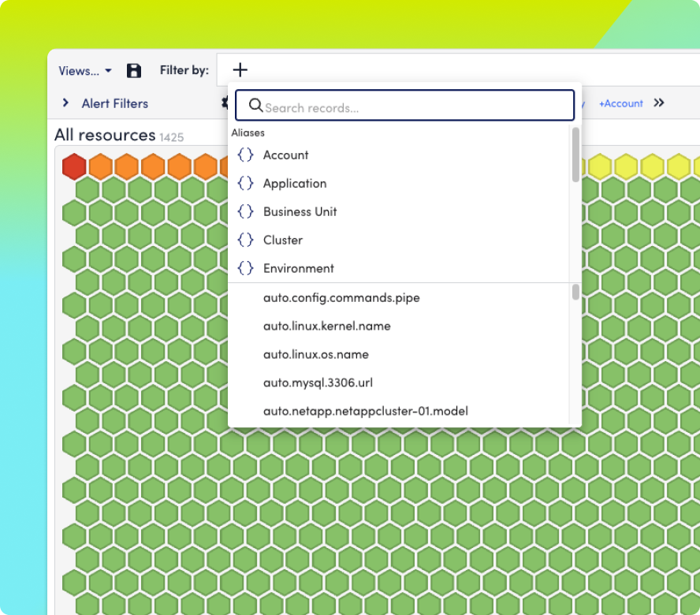Click the red critical resource hexagon
The image size is (700, 615).
click(x=74, y=166)
